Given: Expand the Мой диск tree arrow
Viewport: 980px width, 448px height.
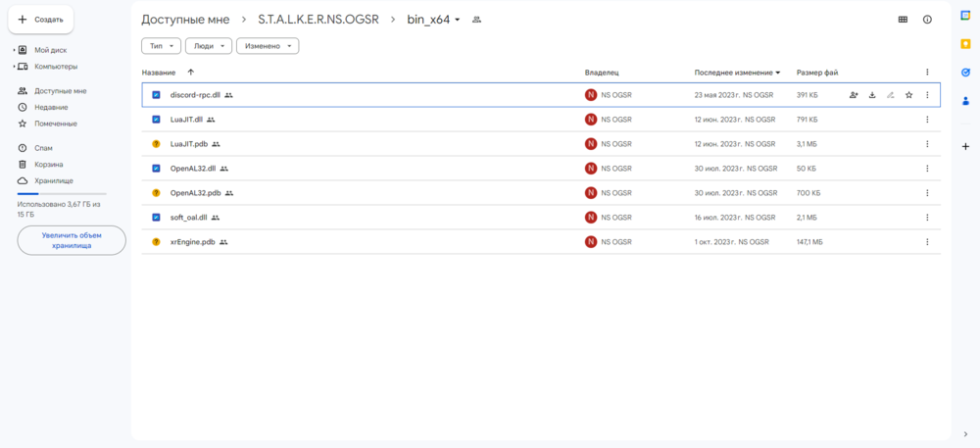Looking at the screenshot, I should [x=14, y=50].
